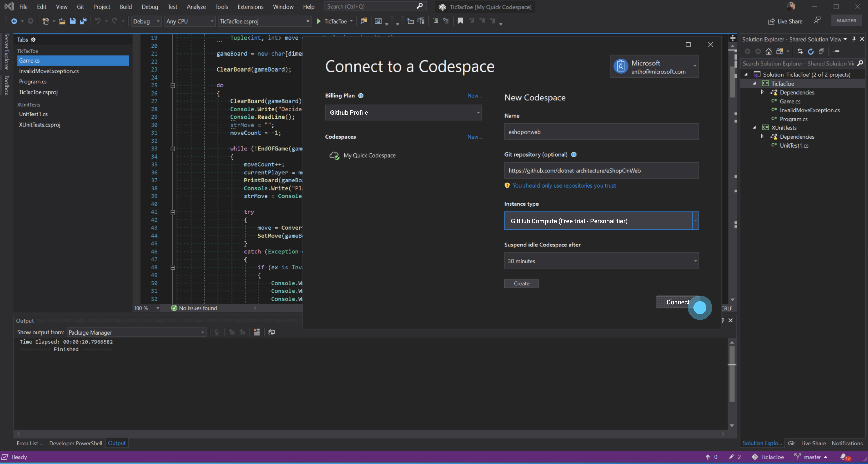Click the Git repository URL field
868x464 pixels.
(601, 170)
